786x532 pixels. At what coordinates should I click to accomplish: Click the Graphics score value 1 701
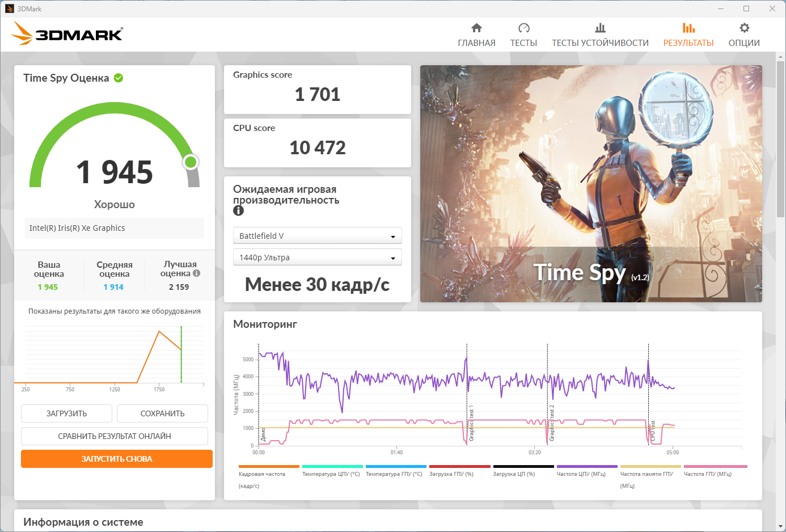318,94
